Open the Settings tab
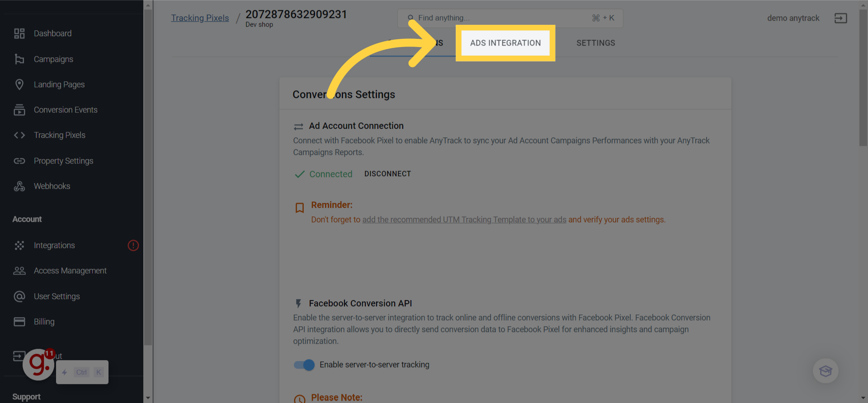Screen dimensions: 868x403 tap(595, 43)
